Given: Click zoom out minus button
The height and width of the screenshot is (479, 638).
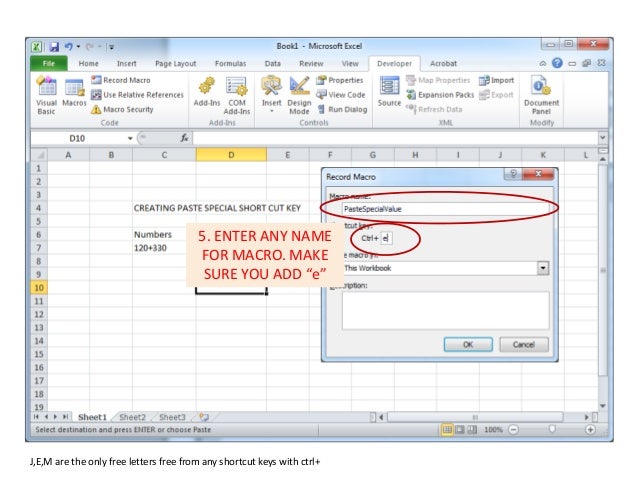Looking at the screenshot, I should [513, 429].
